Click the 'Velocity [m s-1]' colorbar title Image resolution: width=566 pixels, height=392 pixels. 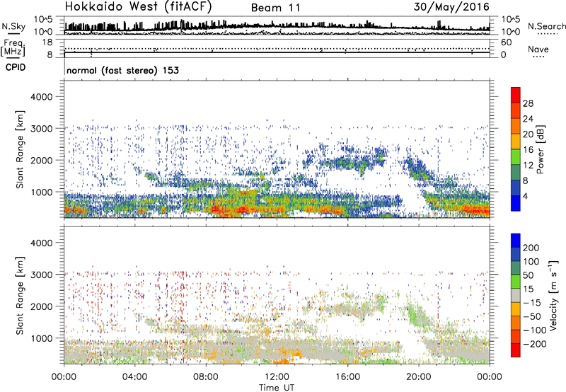[x=554, y=295]
